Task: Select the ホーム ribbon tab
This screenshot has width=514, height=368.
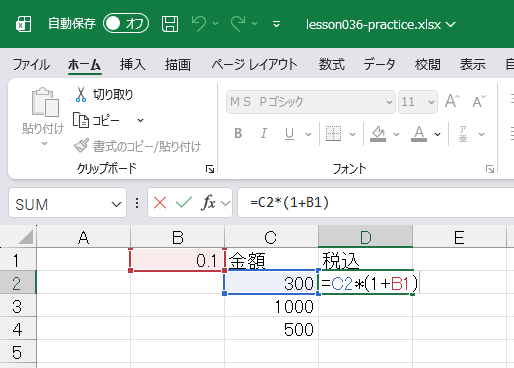Action: [x=84, y=64]
